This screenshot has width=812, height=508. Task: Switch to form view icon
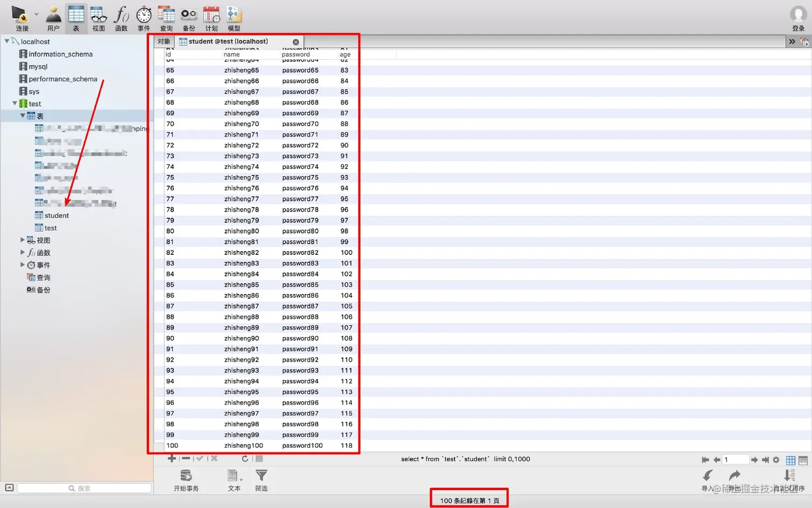pyautogui.click(x=803, y=460)
